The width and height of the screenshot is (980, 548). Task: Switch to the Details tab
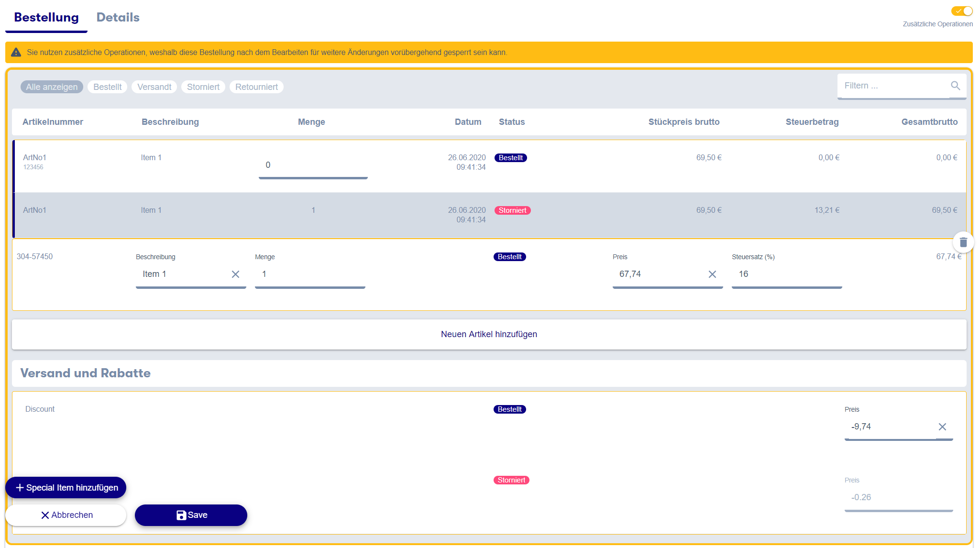tap(118, 17)
